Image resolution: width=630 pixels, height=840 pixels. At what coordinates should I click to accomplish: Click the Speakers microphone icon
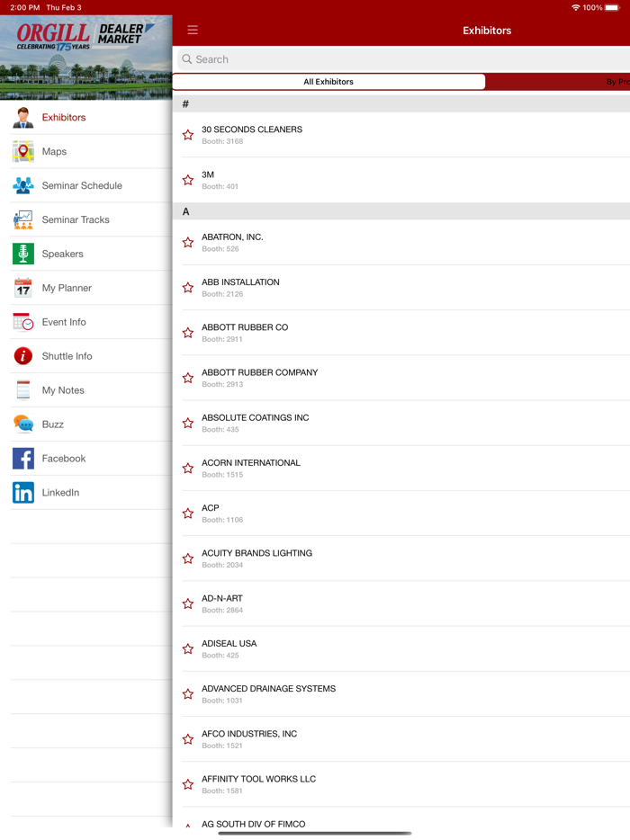(23, 254)
